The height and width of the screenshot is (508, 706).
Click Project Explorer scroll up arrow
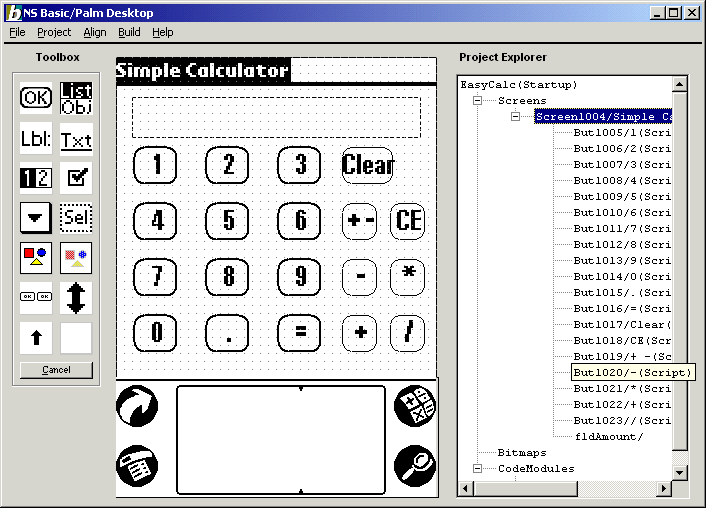[680, 84]
